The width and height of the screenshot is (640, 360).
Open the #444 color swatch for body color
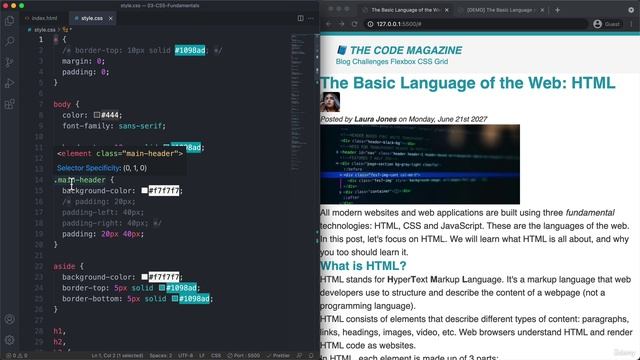pyautogui.click(x=97, y=115)
